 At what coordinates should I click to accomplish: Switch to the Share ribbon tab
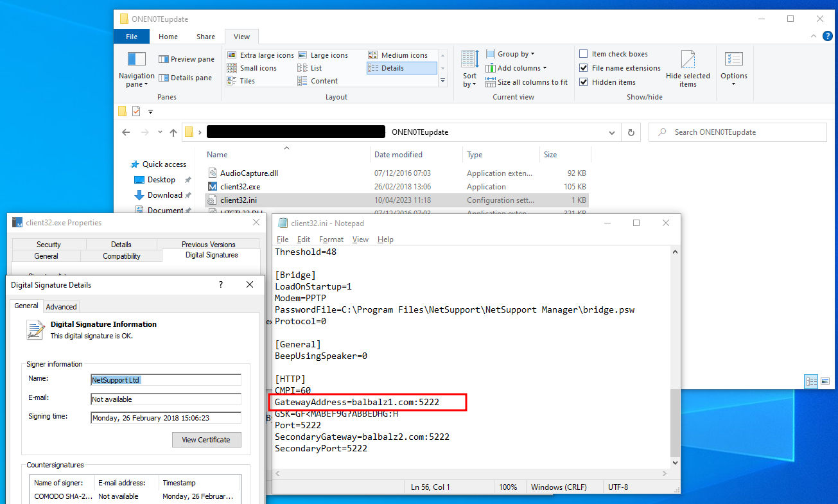click(x=205, y=37)
